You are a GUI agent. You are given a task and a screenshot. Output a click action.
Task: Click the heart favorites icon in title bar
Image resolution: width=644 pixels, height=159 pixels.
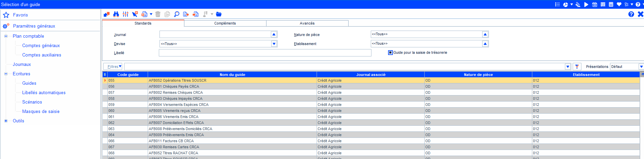(x=619, y=4)
